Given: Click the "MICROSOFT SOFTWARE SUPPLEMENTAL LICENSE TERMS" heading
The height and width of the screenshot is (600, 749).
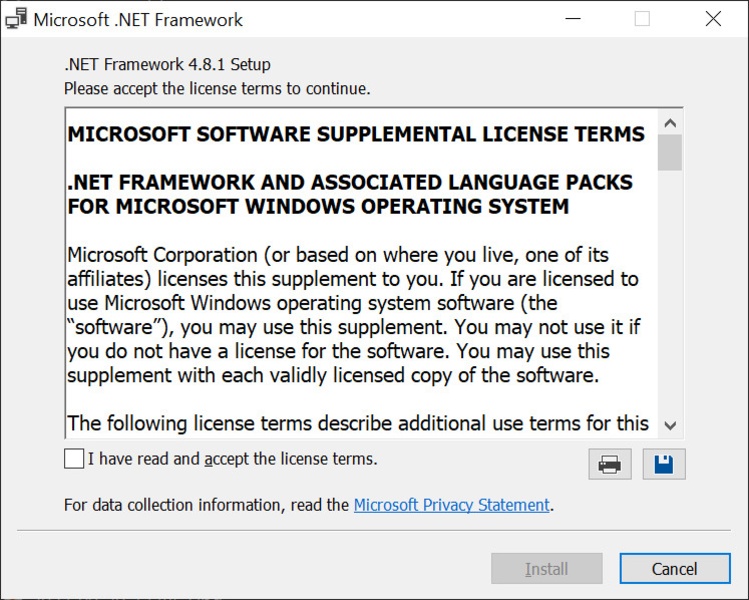Looking at the screenshot, I should point(356,134).
